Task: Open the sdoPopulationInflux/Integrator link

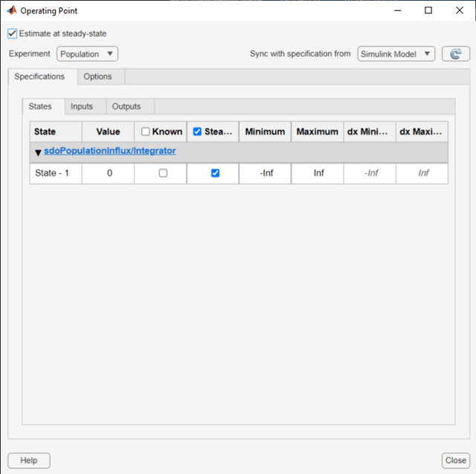Action: point(109,151)
